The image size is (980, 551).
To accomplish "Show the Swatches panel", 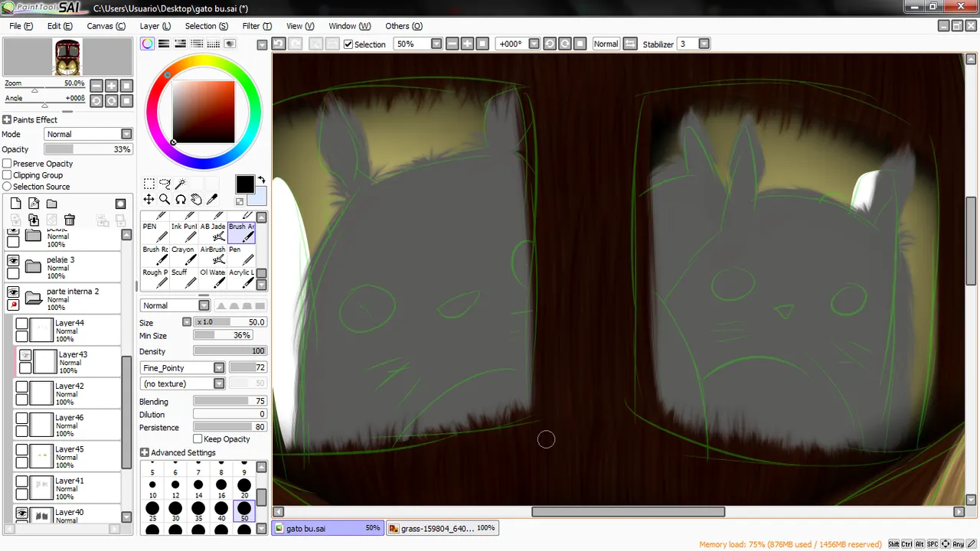I will click(x=213, y=44).
